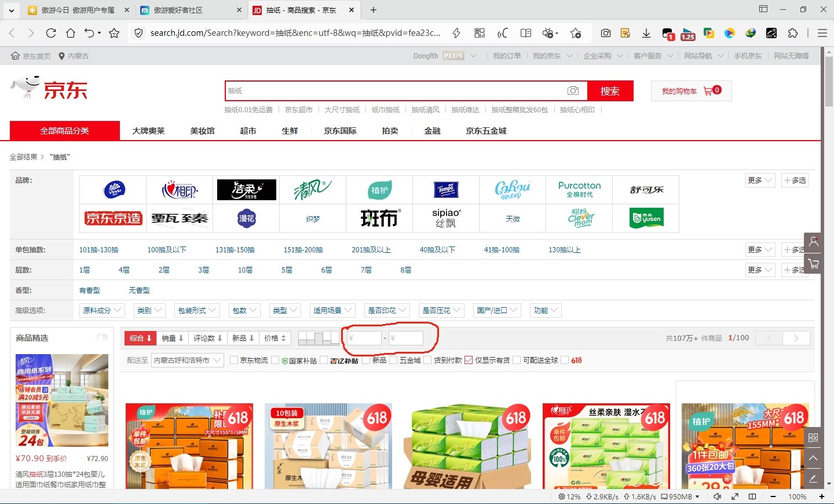This screenshot has height=504, width=834.
Task: Filter by 101抽-130抽 link
Action: click(98, 250)
